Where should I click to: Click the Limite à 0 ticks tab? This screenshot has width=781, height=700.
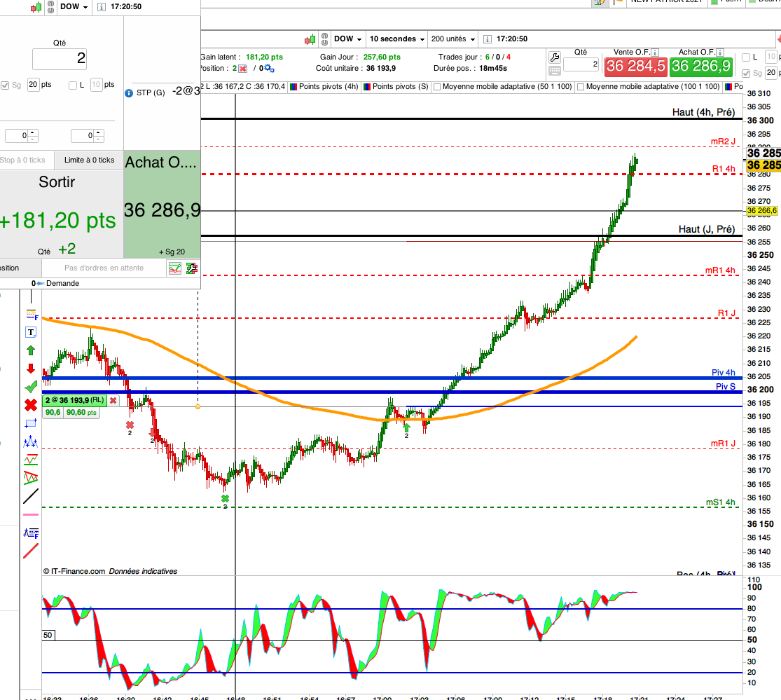pyautogui.click(x=89, y=160)
